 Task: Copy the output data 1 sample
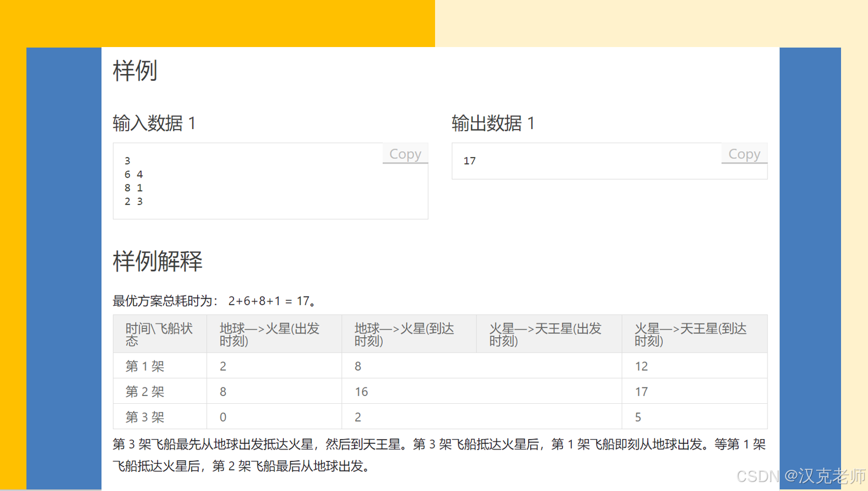tap(744, 154)
